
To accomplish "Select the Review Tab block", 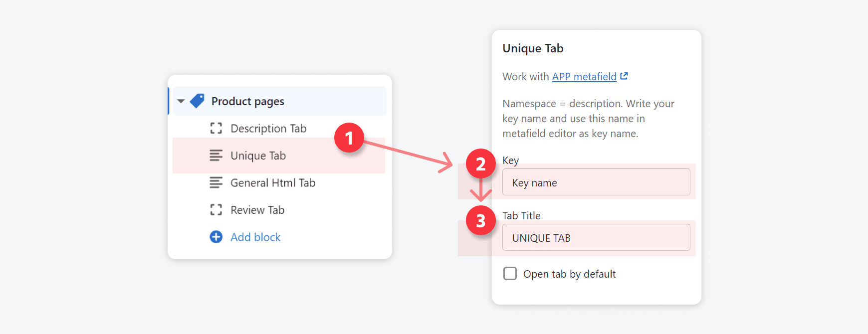I will point(257,210).
